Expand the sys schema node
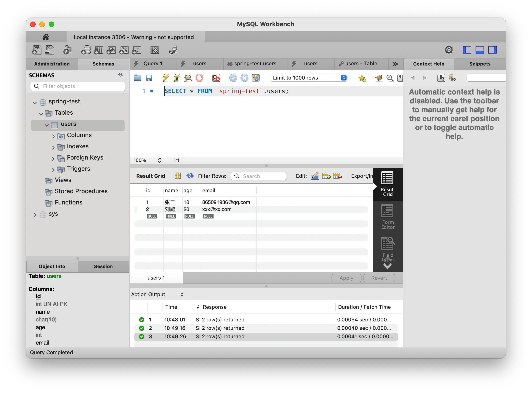 click(35, 215)
